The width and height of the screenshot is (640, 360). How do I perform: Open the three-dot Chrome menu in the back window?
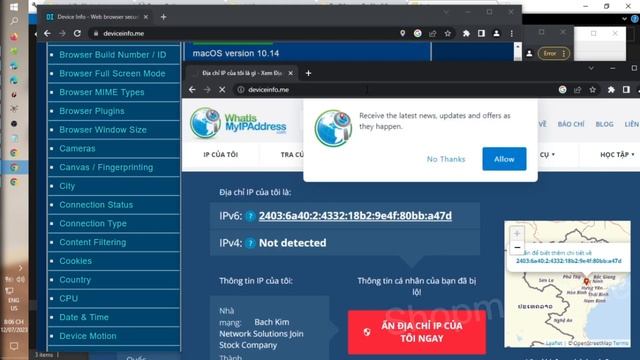[x=511, y=33]
